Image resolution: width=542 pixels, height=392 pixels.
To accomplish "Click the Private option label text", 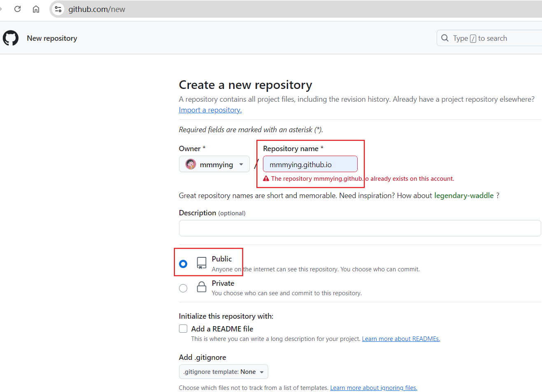I will [x=223, y=283].
